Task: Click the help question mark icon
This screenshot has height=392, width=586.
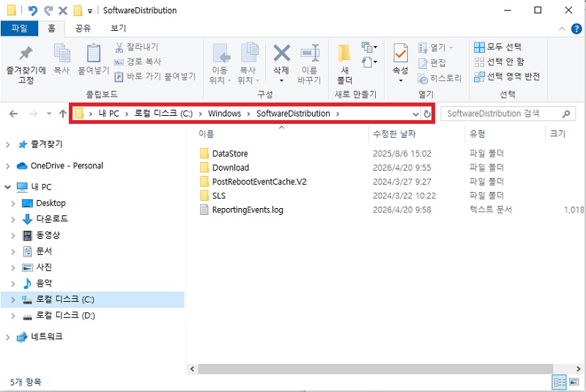Action: pyautogui.click(x=576, y=29)
